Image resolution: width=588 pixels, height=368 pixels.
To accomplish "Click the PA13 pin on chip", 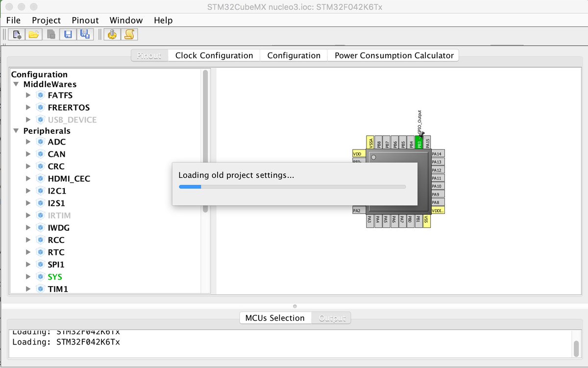I will click(438, 162).
